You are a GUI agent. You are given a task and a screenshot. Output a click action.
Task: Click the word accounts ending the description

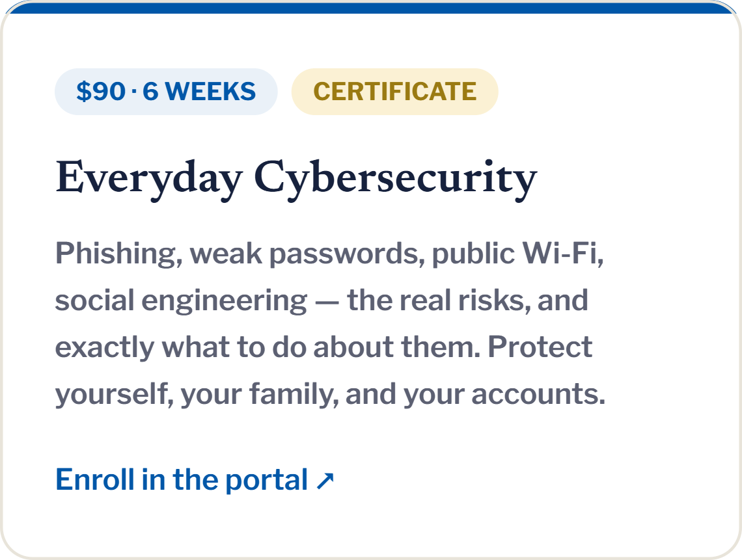click(538, 394)
